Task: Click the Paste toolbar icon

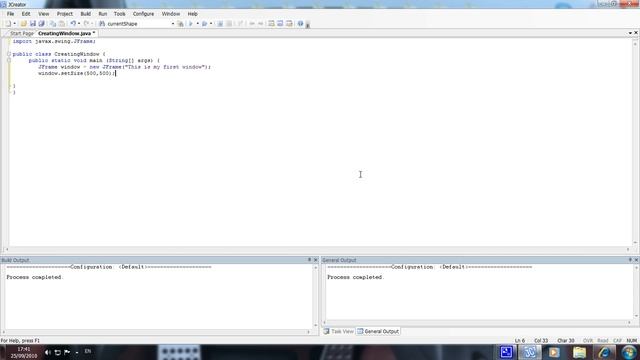Action: click(62, 24)
